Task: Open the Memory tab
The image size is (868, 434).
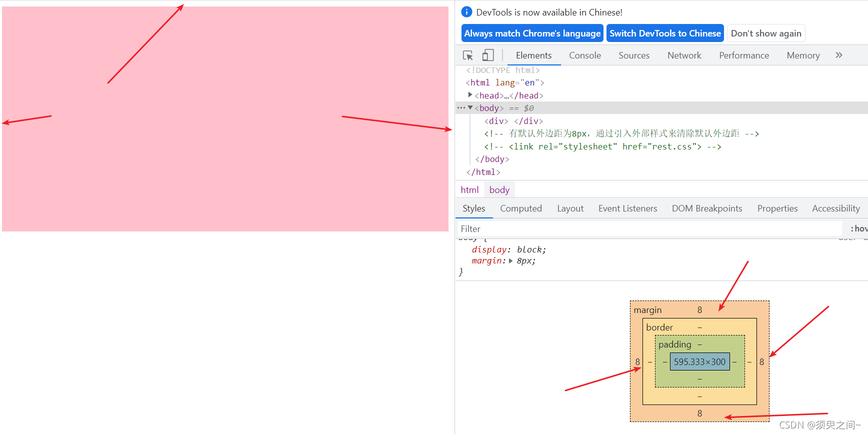Action: tap(803, 55)
